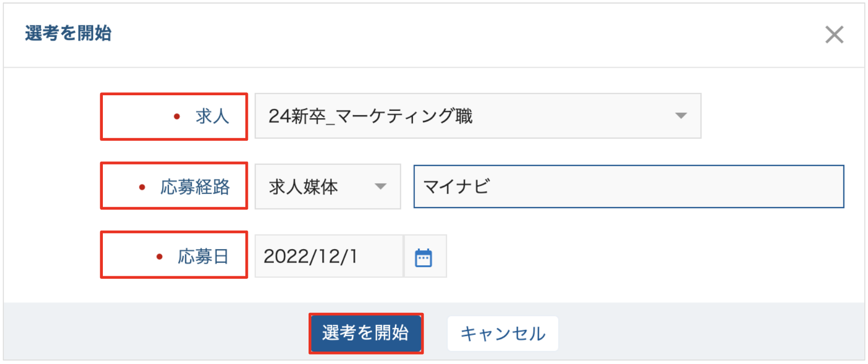The height and width of the screenshot is (364, 868).
Task: Click the red required dot beside 応募日
Action: point(160,257)
